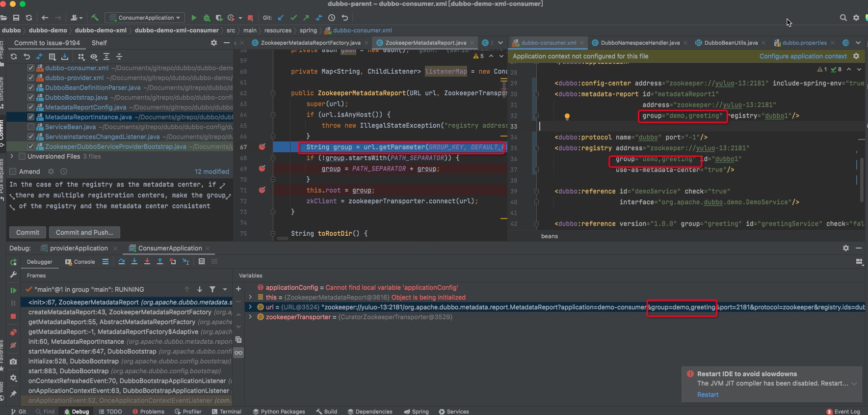Click the Run with Coverage icon

point(219,18)
